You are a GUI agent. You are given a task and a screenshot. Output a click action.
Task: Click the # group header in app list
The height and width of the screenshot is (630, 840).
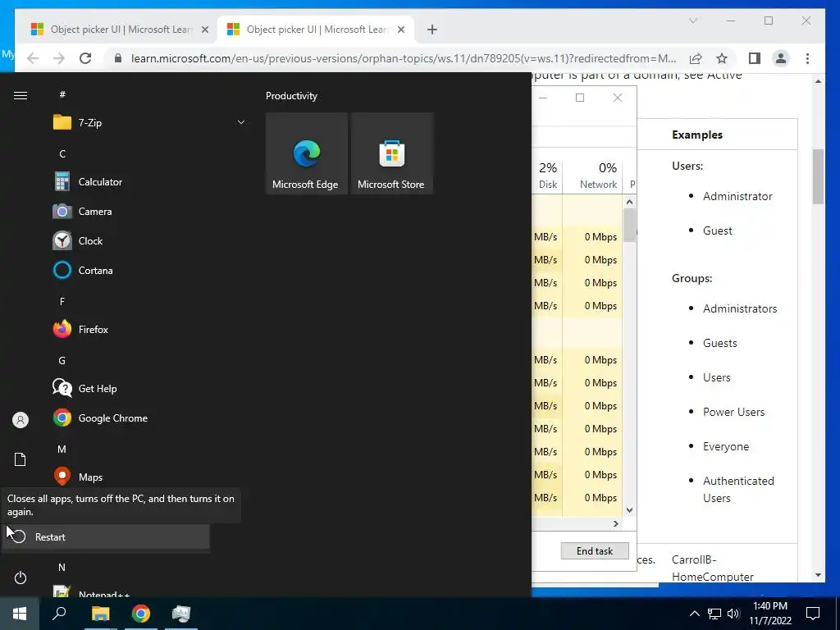coord(62,94)
